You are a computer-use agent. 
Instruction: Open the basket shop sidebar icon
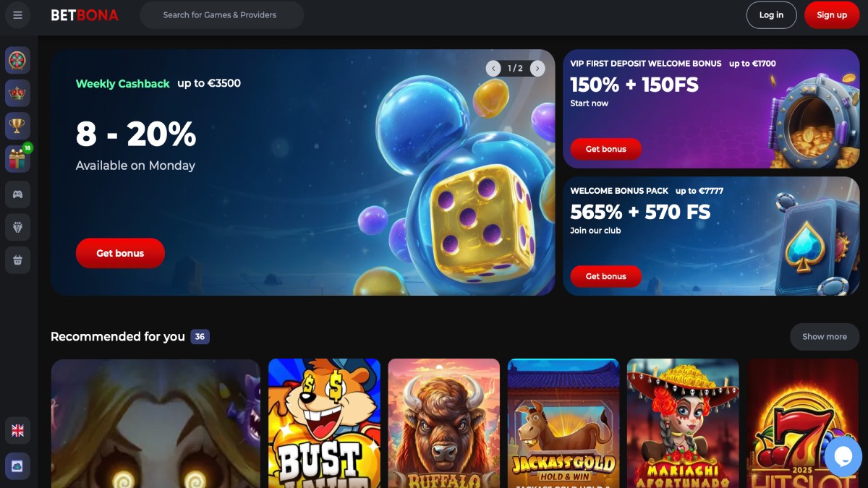tap(17, 260)
